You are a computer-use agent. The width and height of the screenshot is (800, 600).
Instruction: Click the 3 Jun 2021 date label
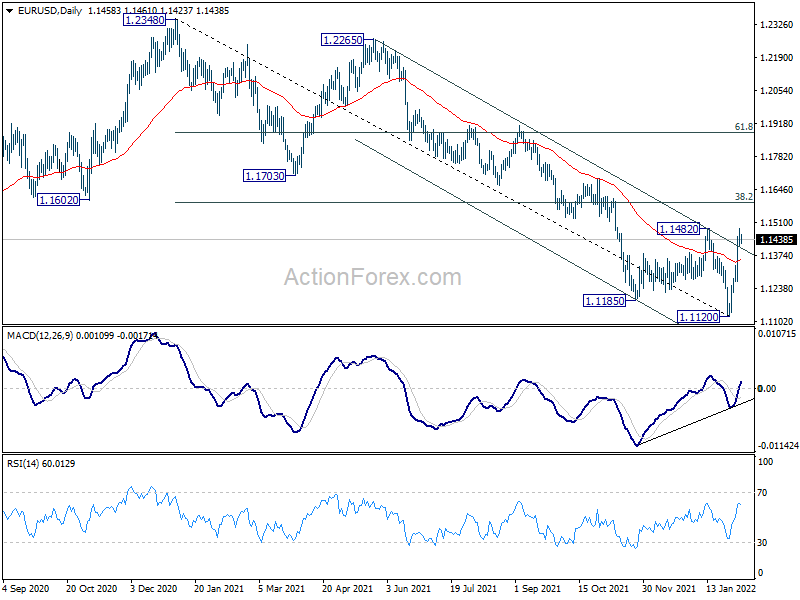[x=408, y=589]
